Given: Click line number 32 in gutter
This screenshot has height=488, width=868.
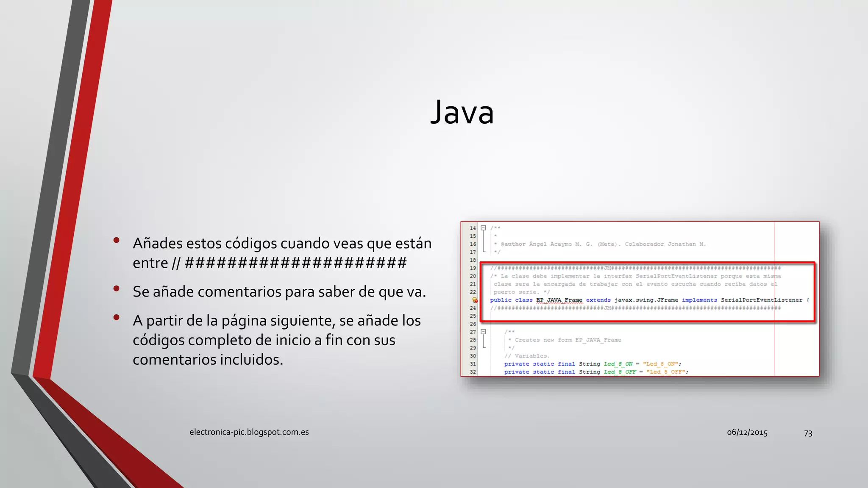Looking at the screenshot, I should coord(473,372).
